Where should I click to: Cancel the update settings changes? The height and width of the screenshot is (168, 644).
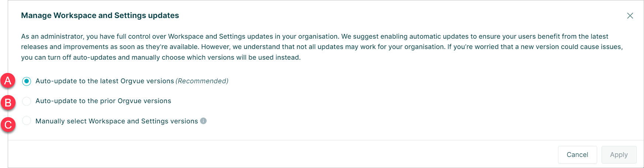(x=577, y=155)
